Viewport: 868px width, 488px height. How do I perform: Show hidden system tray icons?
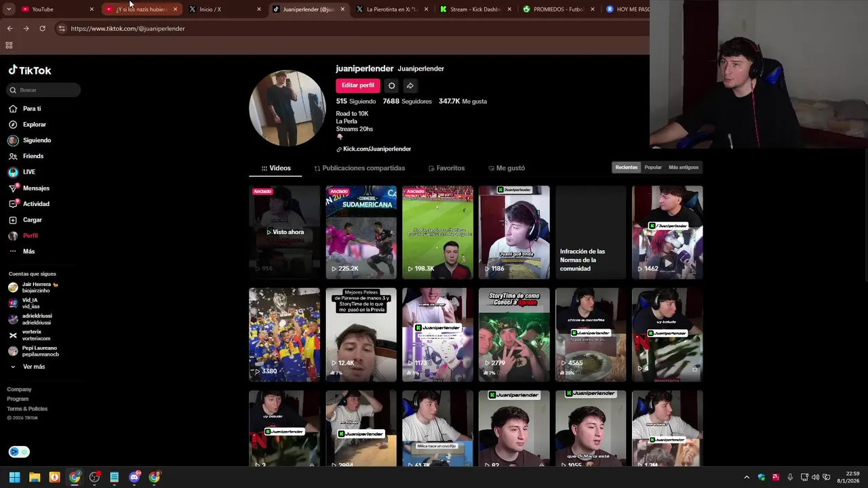click(x=747, y=477)
